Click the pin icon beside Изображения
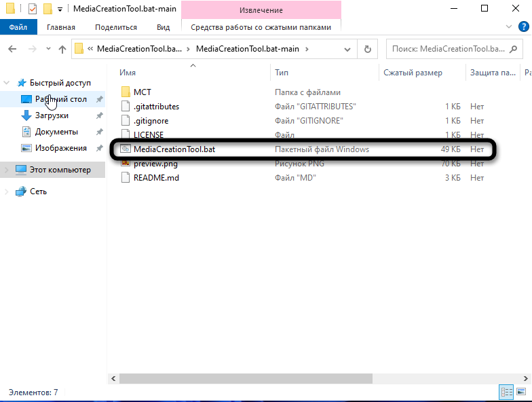532x402 pixels. coord(99,148)
